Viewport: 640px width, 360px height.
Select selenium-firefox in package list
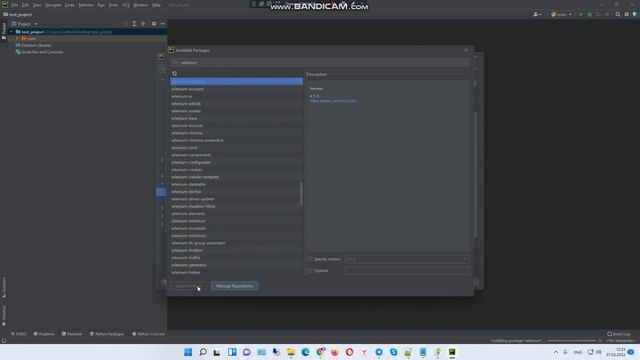[x=236, y=258]
